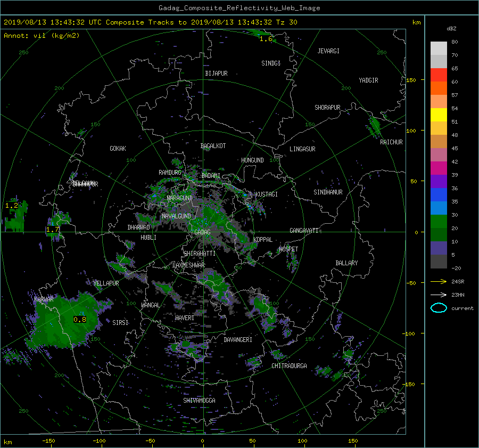Click the BAGALKOT city label
479x448 pixels.
click(x=213, y=146)
